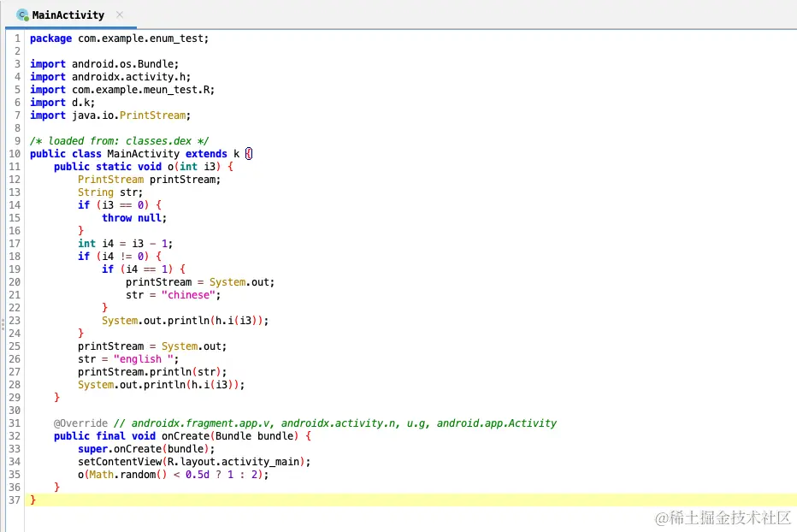The image size is (797, 532).
Task: Click the println call on line 23
Action: [185, 321]
